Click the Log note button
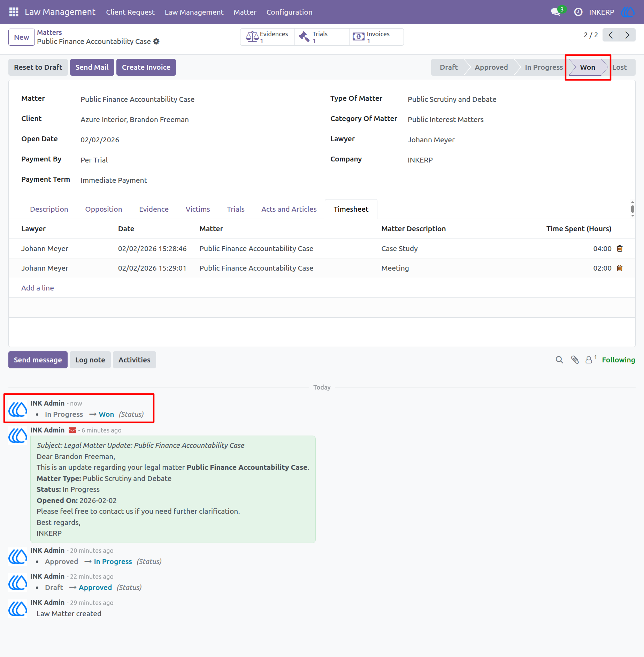Image resolution: width=644 pixels, height=657 pixels. pyautogui.click(x=90, y=360)
